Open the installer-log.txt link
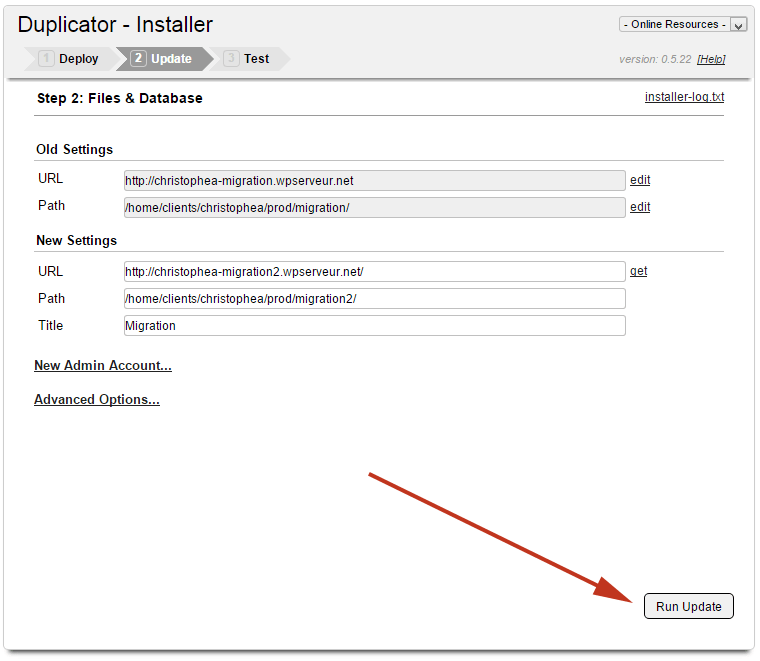The height and width of the screenshot is (661, 760). [x=685, y=97]
